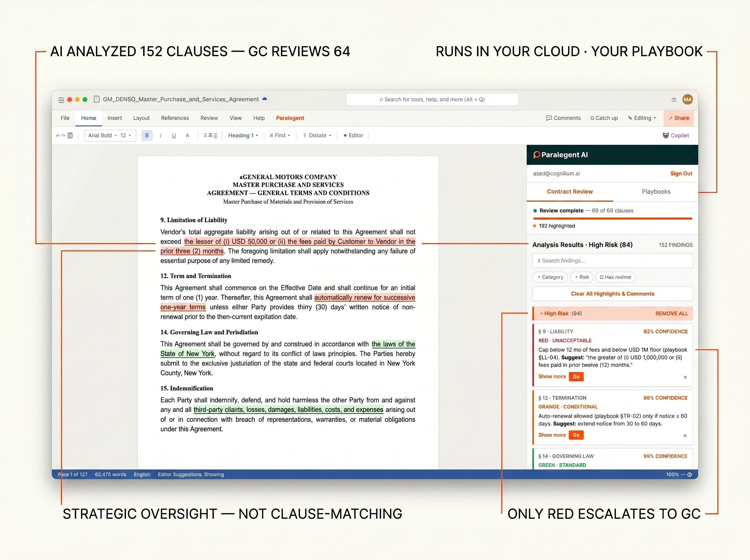
Task: Click English language in status bar
Action: tap(142, 475)
